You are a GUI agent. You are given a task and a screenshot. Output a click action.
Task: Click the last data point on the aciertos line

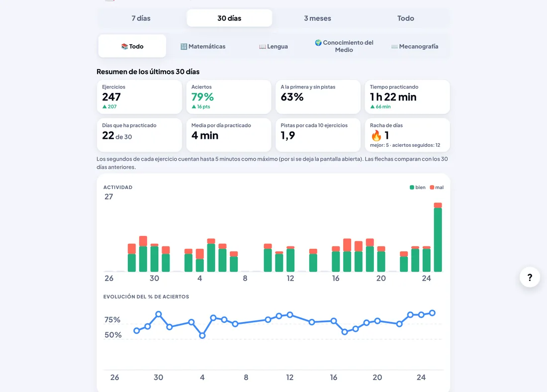(x=432, y=313)
